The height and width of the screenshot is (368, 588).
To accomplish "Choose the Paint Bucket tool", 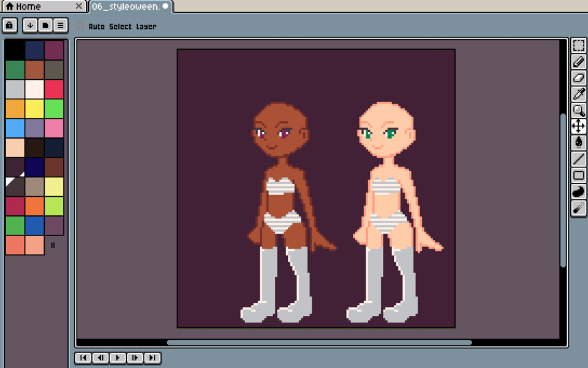I will tap(579, 142).
